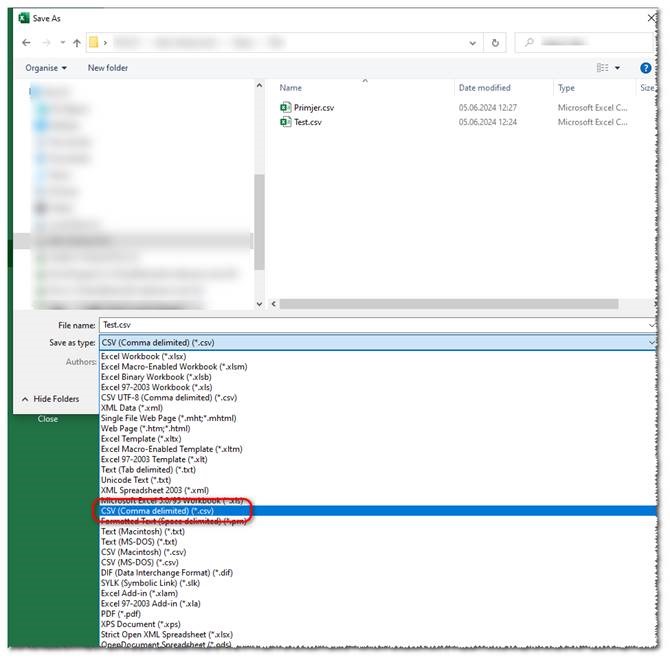This screenshot has width=670, height=660.
Task: Choose Text (Tab delimited) (*.txt)
Action: pos(148,470)
